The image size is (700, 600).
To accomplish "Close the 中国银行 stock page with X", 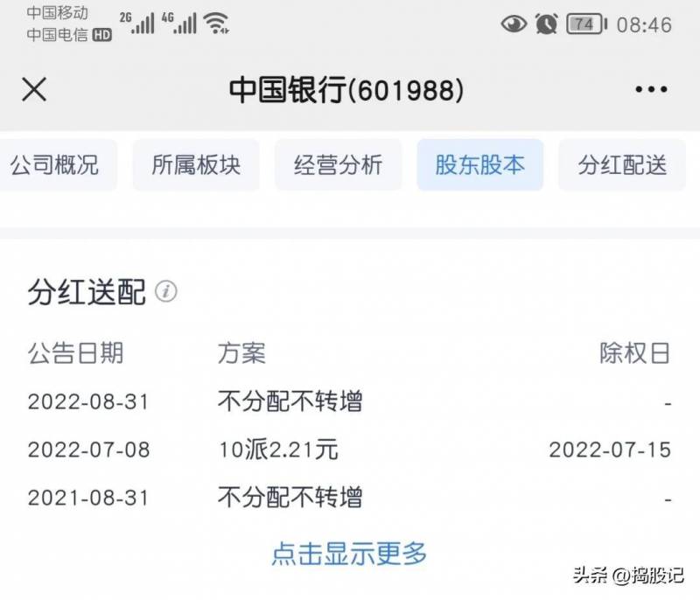I will pyautogui.click(x=34, y=89).
